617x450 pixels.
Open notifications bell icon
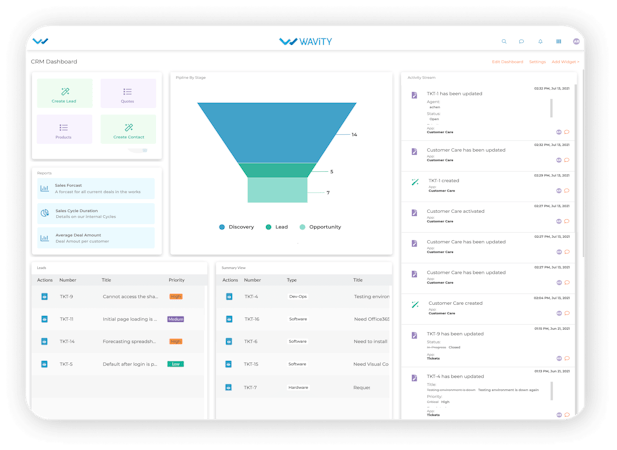tap(540, 41)
